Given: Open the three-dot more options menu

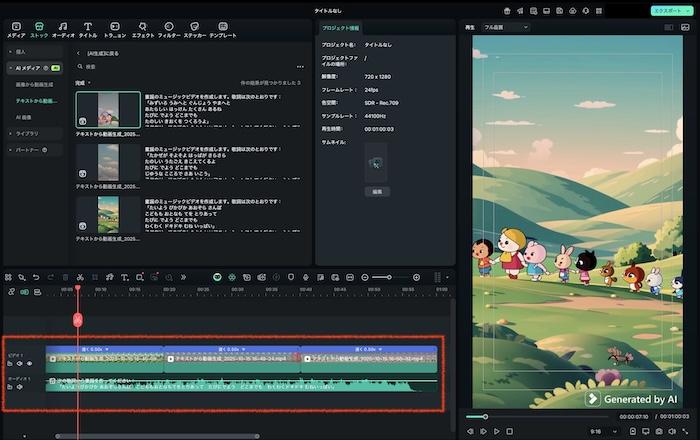Looking at the screenshot, I should (300, 67).
